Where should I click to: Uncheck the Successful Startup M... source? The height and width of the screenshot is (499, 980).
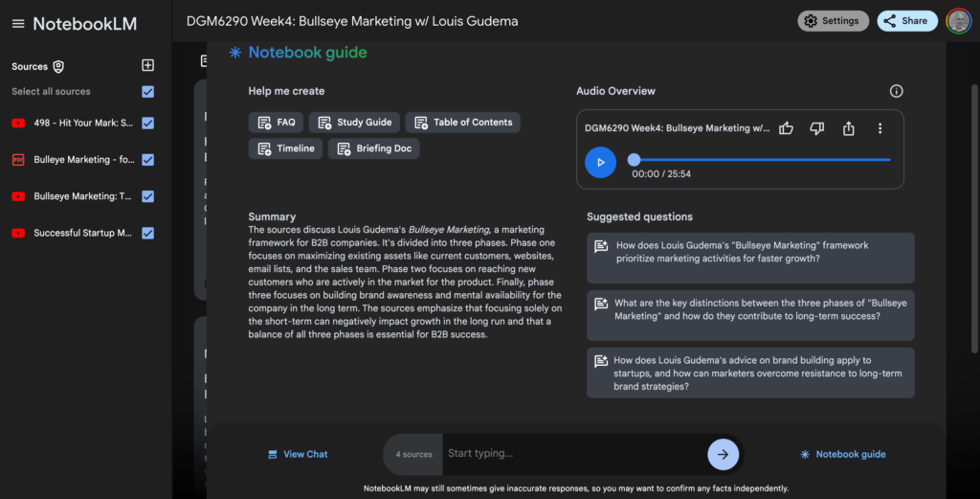148,233
